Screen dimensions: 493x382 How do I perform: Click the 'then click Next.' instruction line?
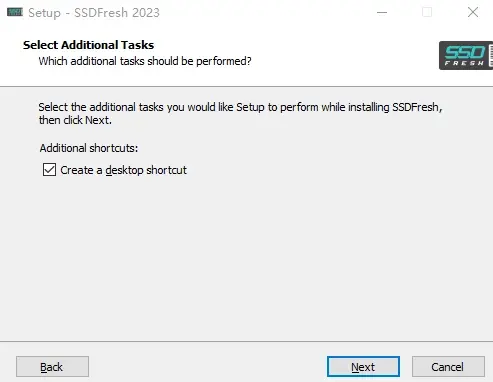click(x=75, y=120)
